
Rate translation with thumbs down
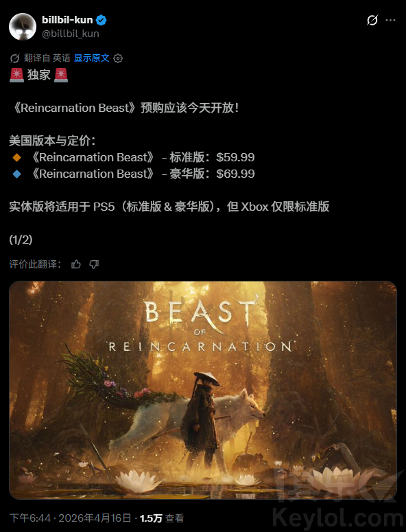pos(94,264)
